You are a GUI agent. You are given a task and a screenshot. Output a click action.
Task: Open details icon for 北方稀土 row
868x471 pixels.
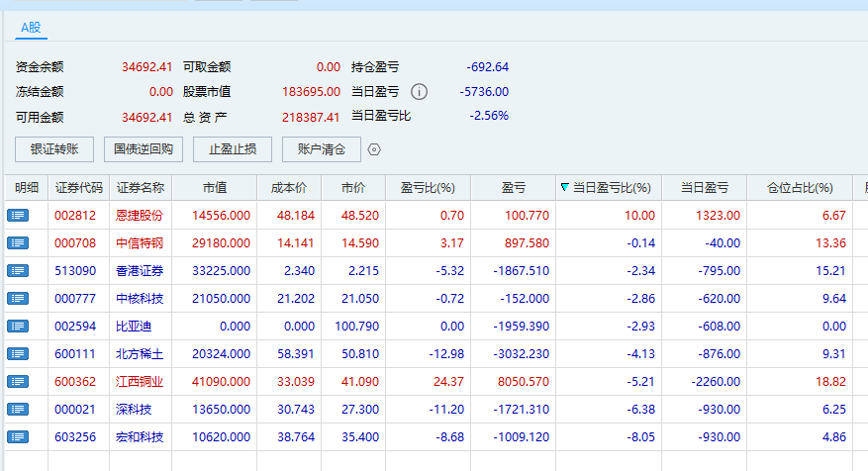tap(18, 353)
